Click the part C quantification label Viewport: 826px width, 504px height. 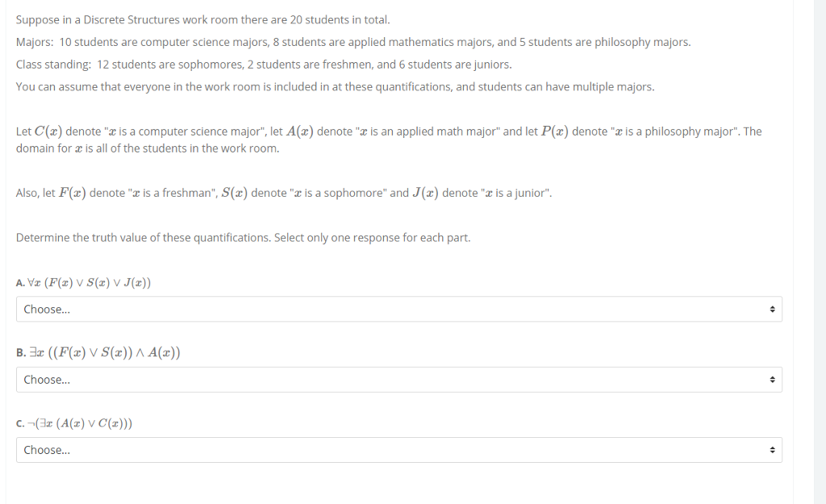click(x=77, y=422)
